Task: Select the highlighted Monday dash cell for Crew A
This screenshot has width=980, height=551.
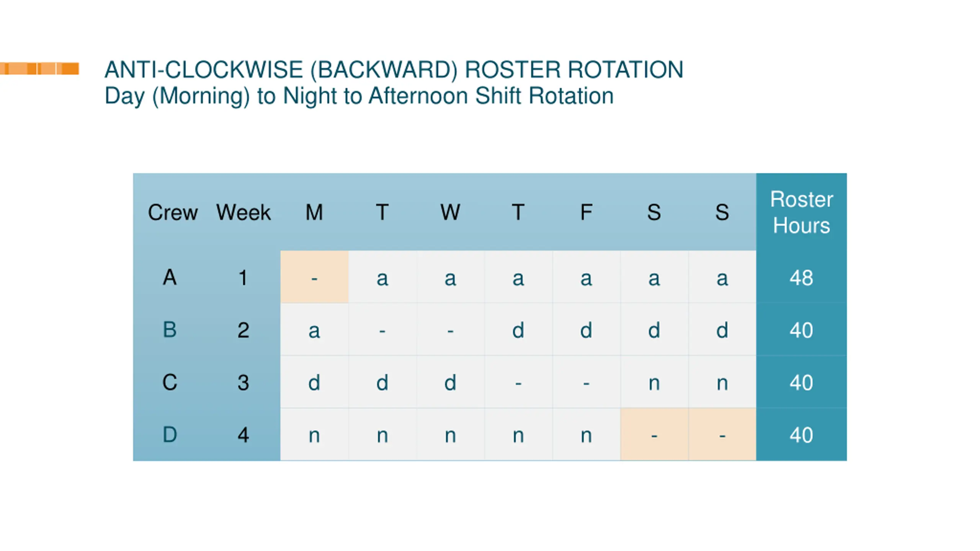Action: click(x=314, y=277)
